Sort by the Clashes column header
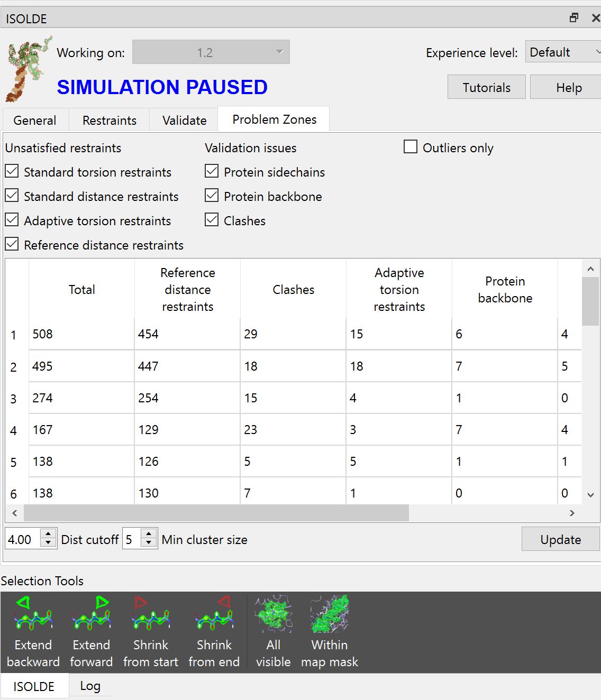Viewport: 601px width, 700px height. pos(294,289)
